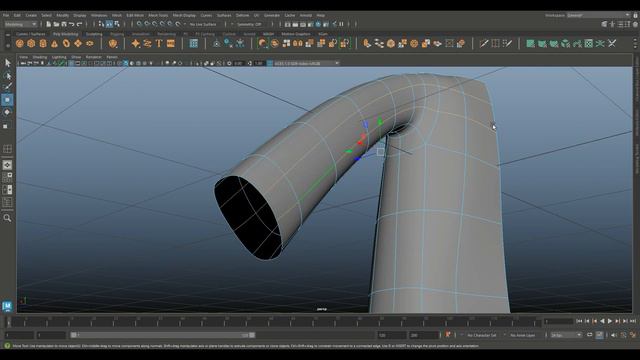Activate the Rotate tool in Tool Box
Screen dimensions: 640x360
pos(7,112)
